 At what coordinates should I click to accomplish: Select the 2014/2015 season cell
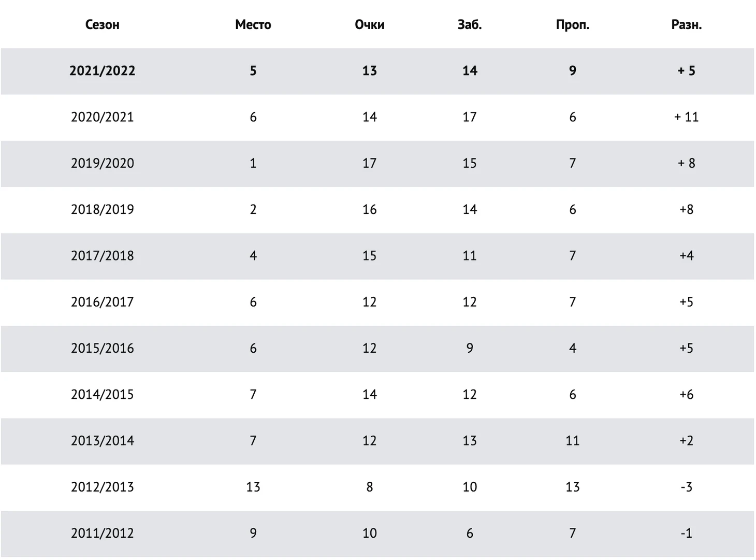(102, 394)
